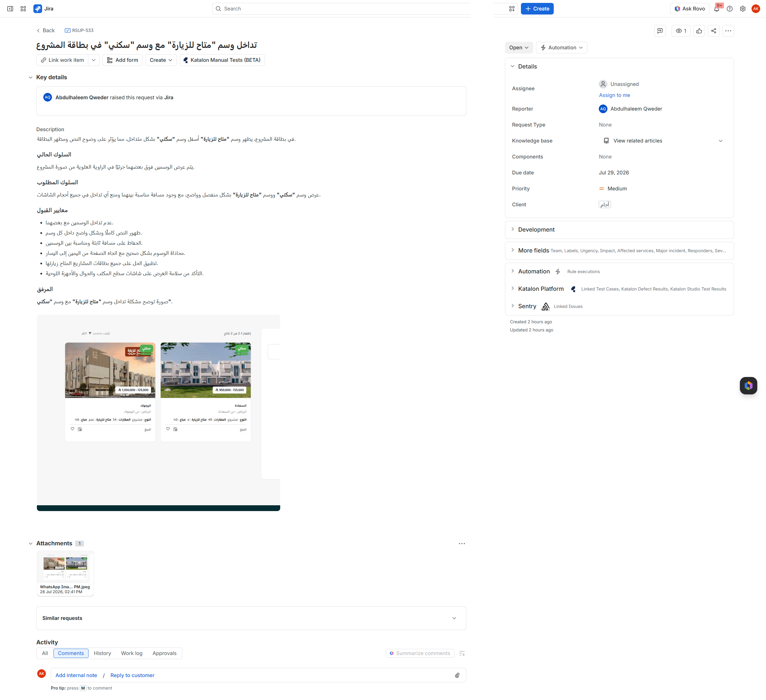Expand the Automation rule executions section
Screen dimensions: 766x700
[512, 271]
